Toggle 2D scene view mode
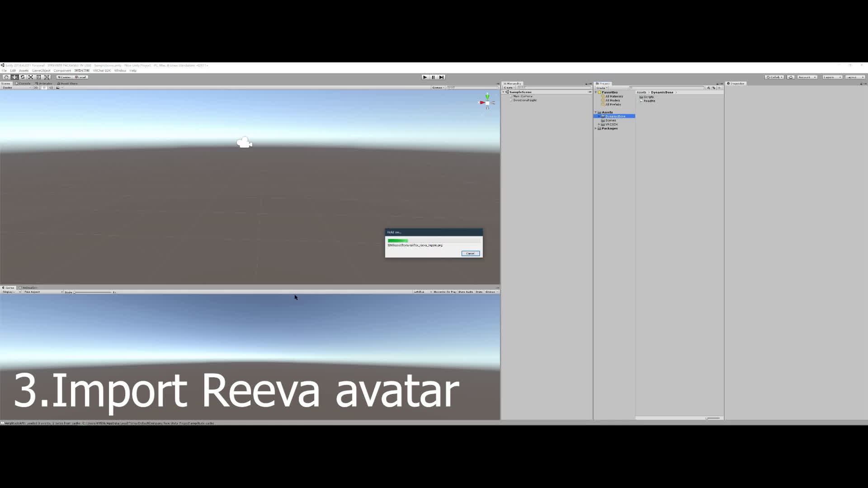 pos(36,88)
